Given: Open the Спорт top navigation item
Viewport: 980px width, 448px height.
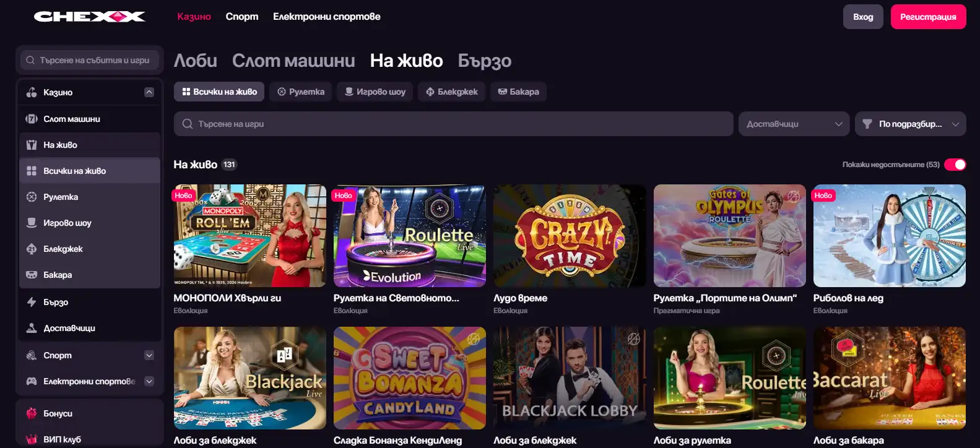Looking at the screenshot, I should click(242, 17).
